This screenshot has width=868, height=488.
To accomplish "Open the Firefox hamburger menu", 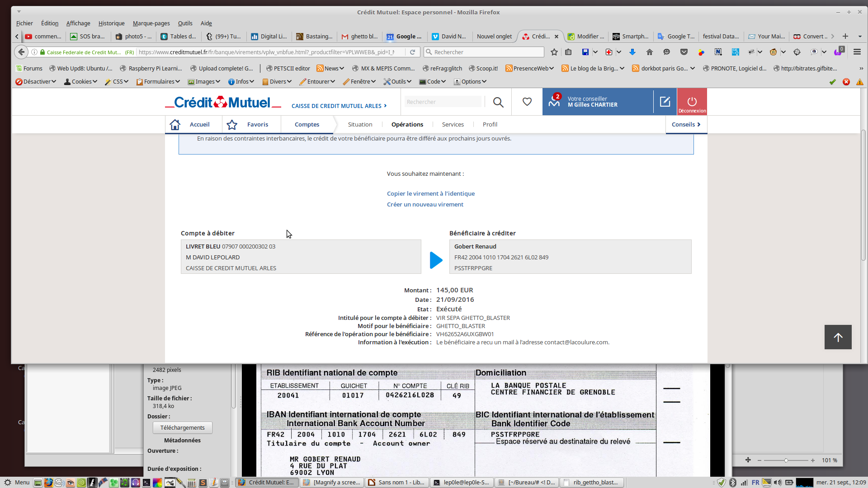I will (857, 52).
